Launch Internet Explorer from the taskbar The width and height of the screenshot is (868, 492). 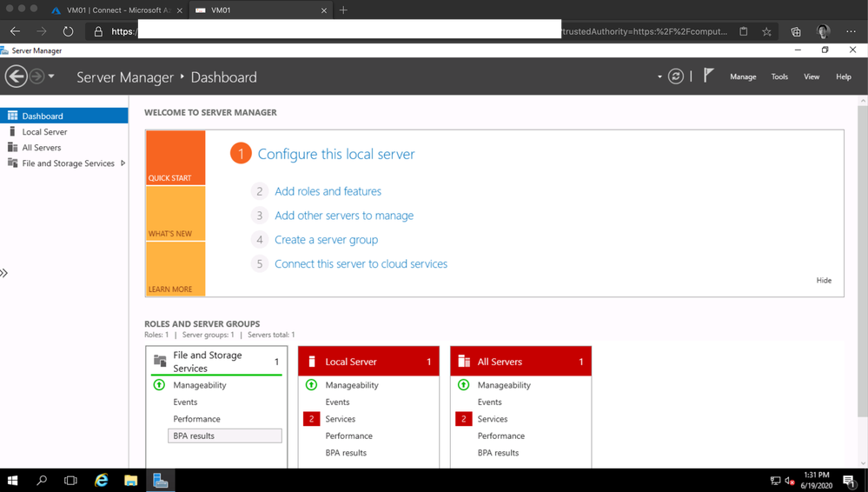[101, 481]
